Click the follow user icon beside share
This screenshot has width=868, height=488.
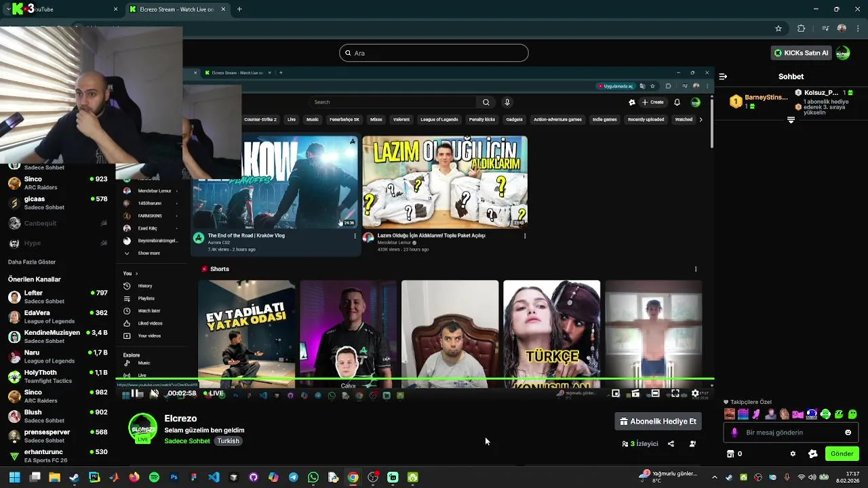(x=692, y=444)
